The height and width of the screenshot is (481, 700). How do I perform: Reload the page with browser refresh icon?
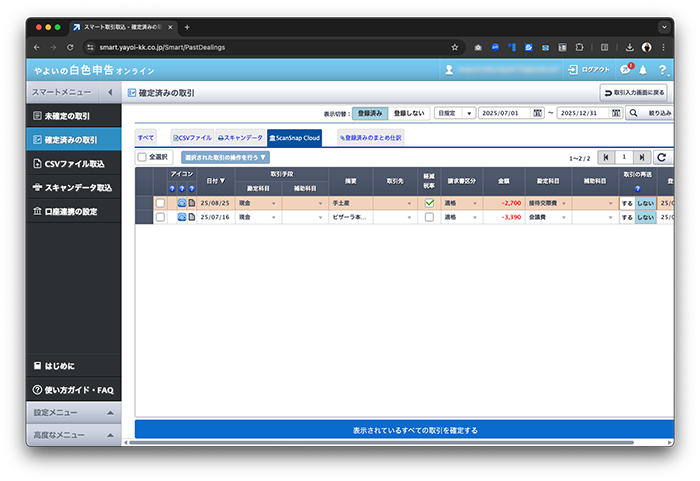pyautogui.click(x=70, y=47)
